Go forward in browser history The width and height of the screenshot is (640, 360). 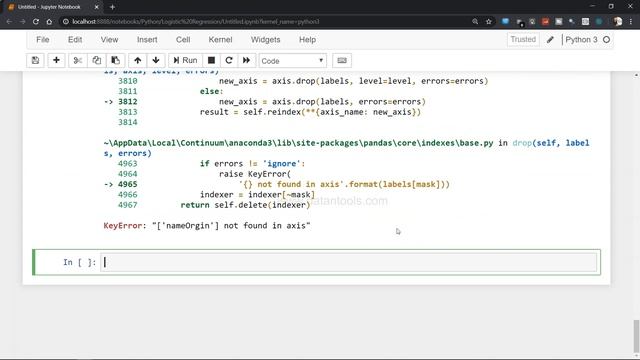coord(22,22)
